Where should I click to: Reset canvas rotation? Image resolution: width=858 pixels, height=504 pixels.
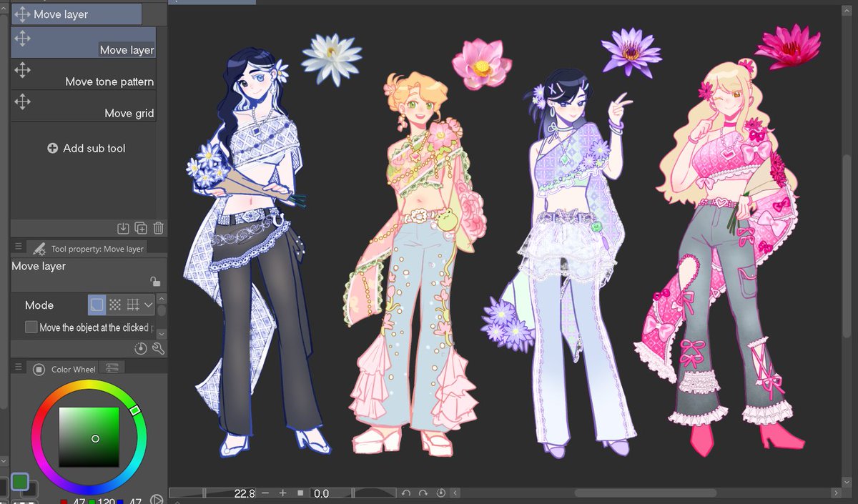pyautogui.click(x=441, y=493)
